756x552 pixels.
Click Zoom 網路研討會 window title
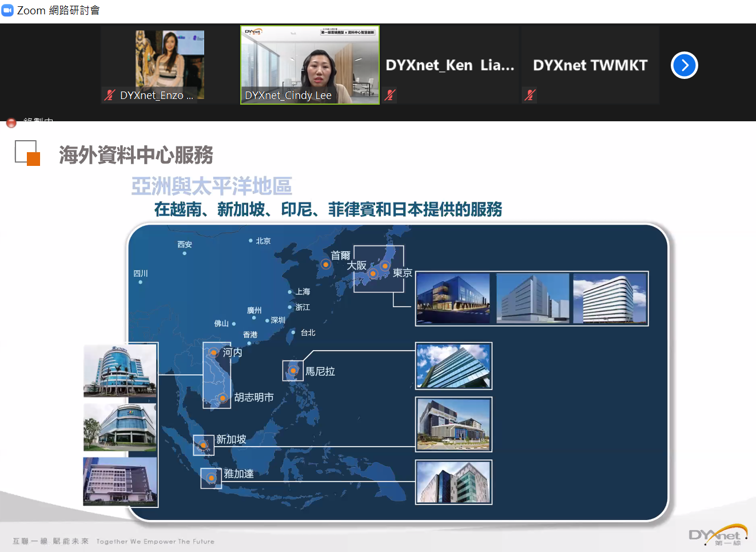point(58,10)
